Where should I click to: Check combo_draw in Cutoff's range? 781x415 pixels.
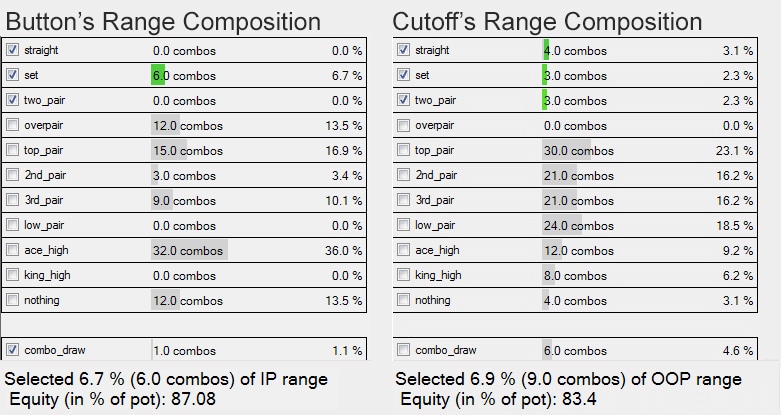[403, 350]
